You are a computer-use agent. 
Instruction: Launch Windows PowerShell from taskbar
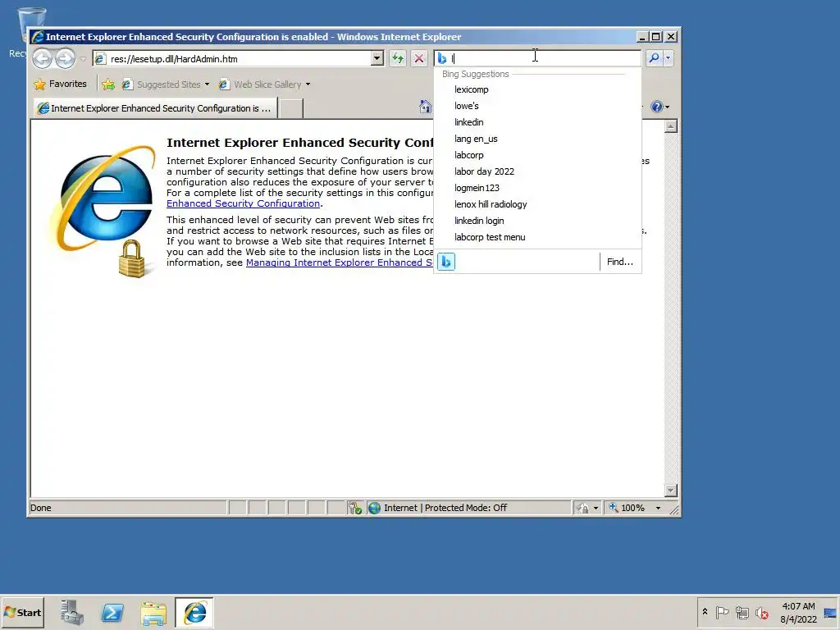[x=112, y=612]
